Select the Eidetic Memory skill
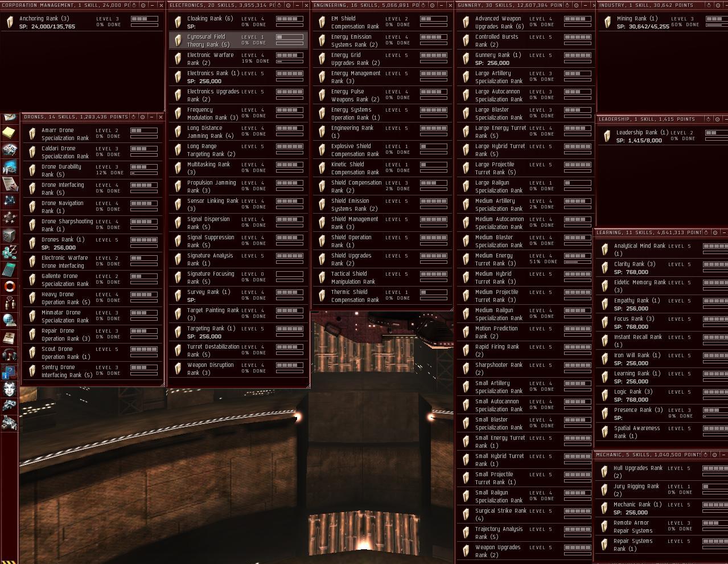 point(662,286)
